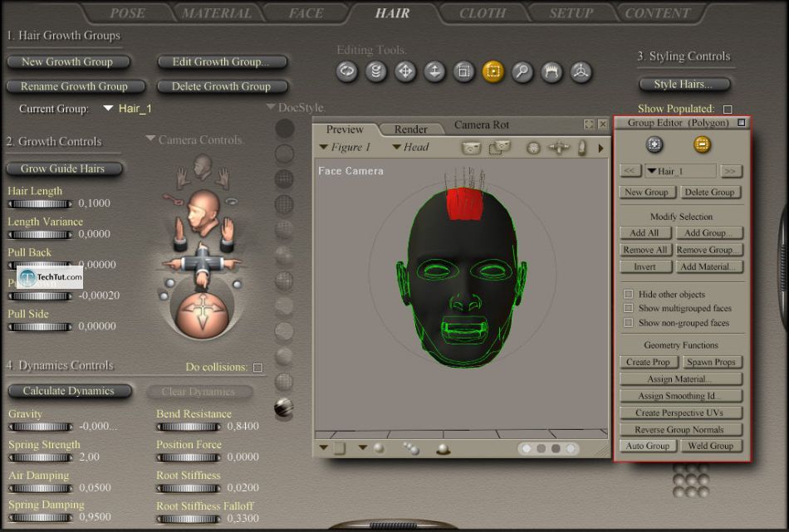Select the Magnifier zoom tool
The height and width of the screenshot is (532, 789).
522,72
